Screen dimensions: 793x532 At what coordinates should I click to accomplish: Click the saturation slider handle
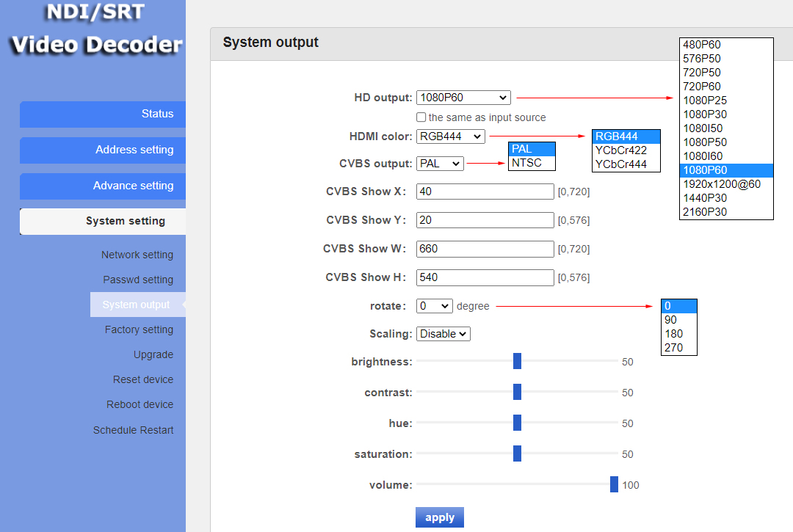[x=517, y=453]
